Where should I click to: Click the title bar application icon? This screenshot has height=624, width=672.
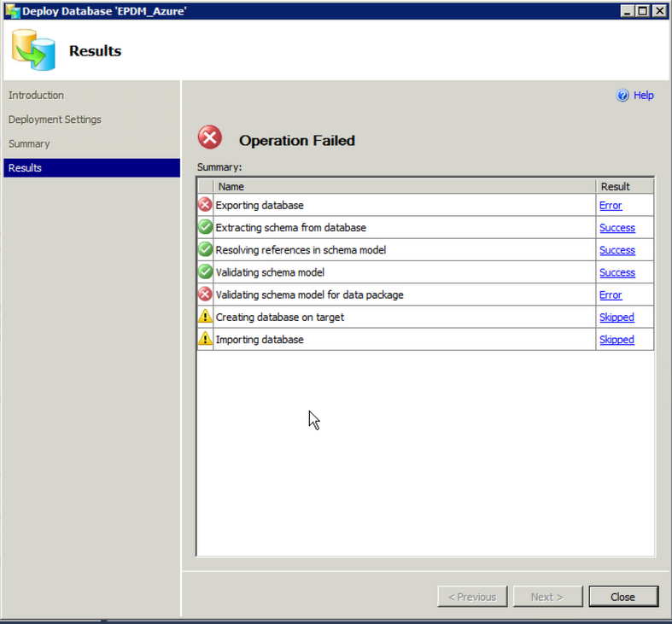[x=13, y=11]
